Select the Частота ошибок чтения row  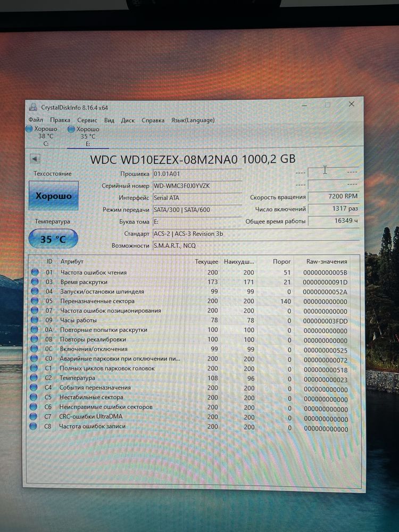(190, 272)
